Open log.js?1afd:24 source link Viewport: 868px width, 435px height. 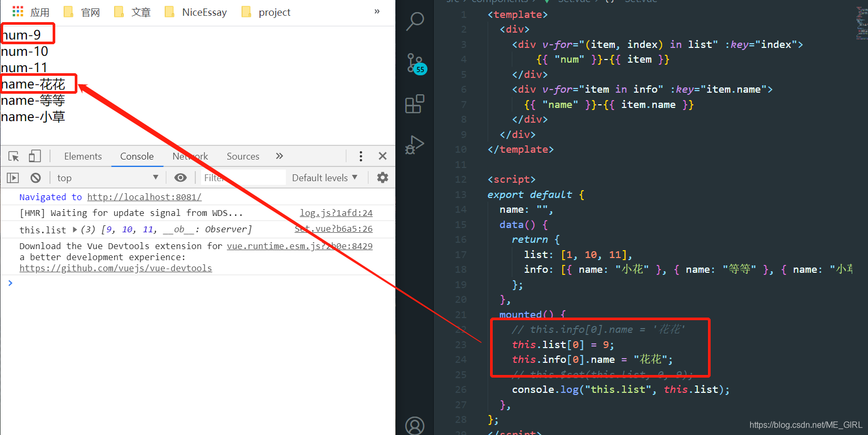pos(336,213)
